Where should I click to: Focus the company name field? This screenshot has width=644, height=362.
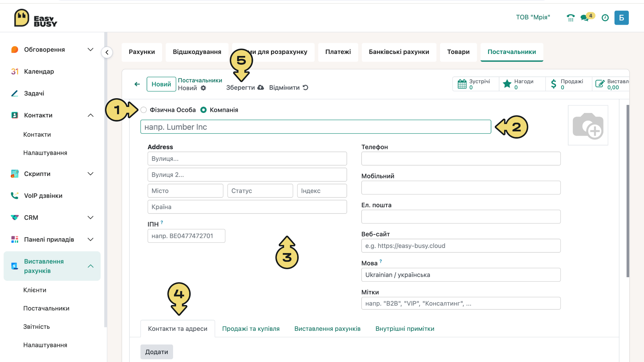coord(316,127)
